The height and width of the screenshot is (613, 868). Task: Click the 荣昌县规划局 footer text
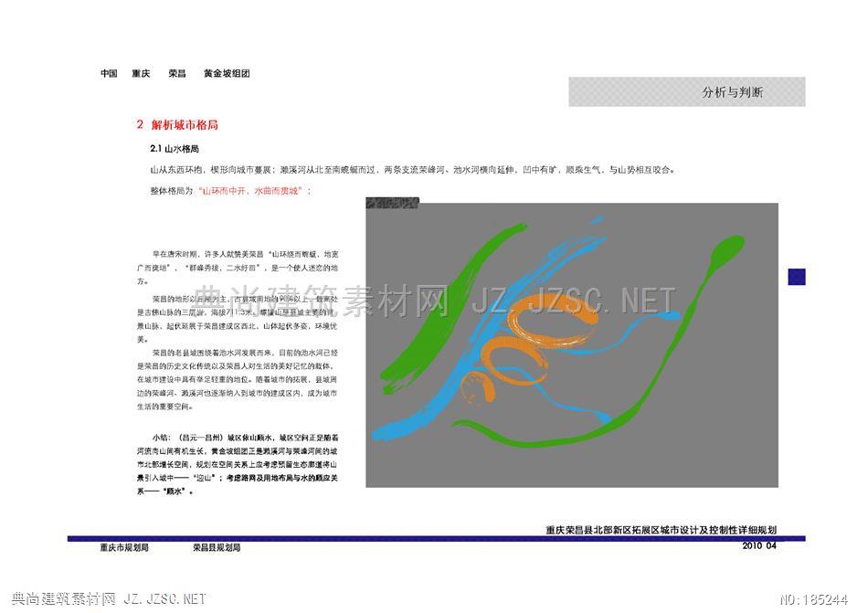[216, 548]
